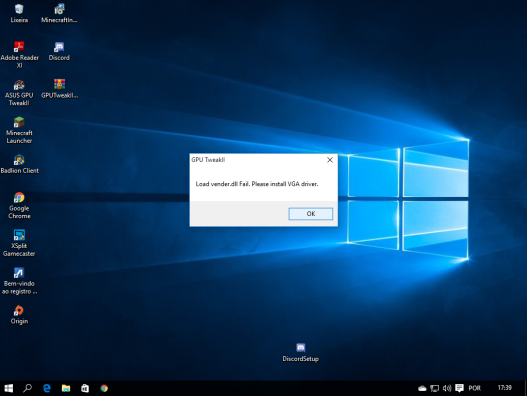Click the 'Load vender.dll Fail' message text
527x396 pixels.
click(x=257, y=184)
